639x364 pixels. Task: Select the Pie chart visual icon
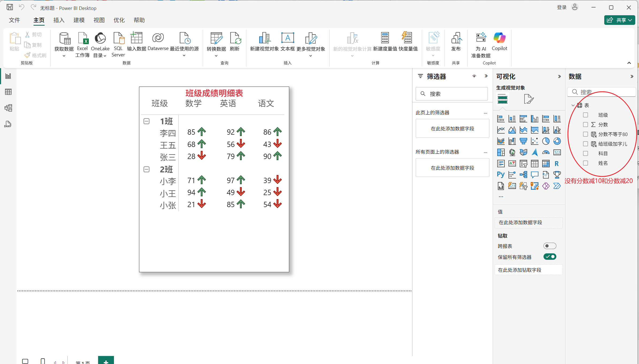[546, 141]
